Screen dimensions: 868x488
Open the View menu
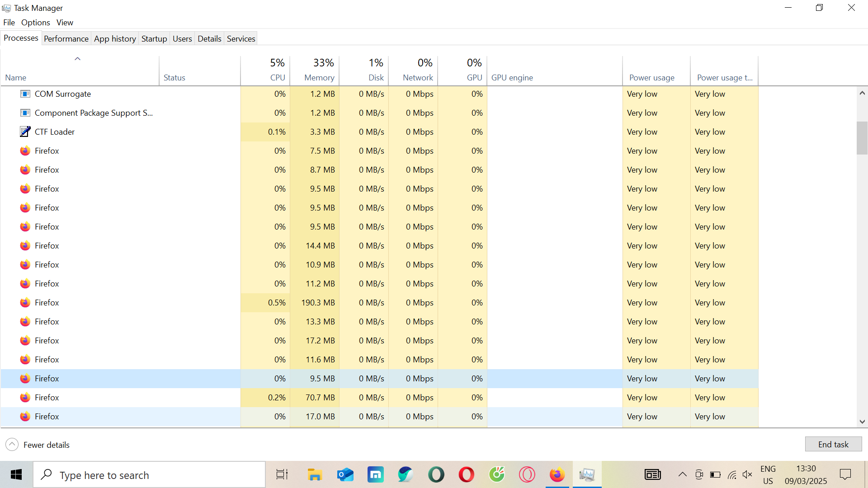click(65, 23)
